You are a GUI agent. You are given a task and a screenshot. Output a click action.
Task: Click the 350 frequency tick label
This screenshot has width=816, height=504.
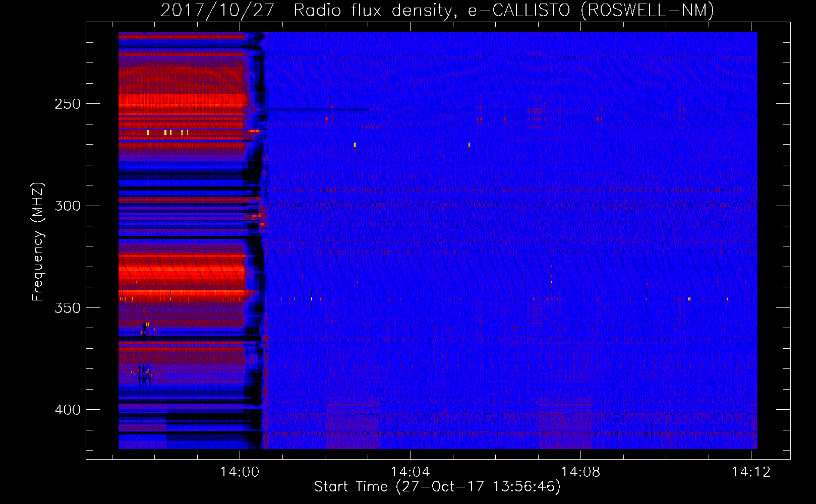click(68, 308)
